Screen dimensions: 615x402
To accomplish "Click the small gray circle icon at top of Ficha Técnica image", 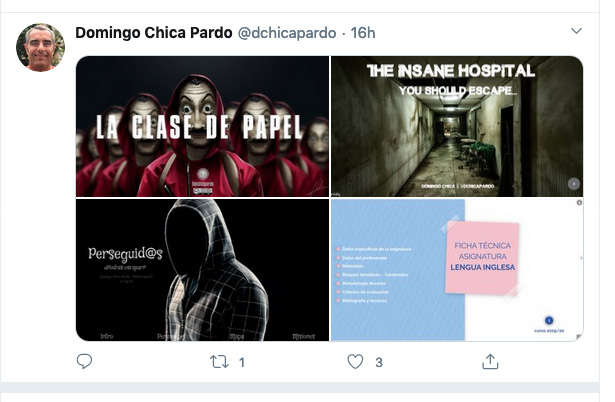I will [579, 203].
